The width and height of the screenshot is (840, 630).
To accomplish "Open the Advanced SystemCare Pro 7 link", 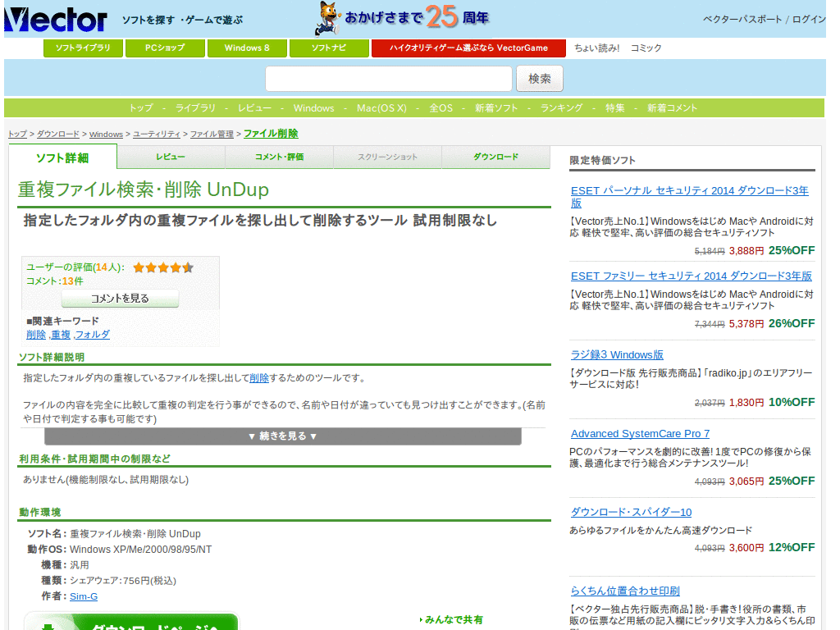I will coord(640,433).
